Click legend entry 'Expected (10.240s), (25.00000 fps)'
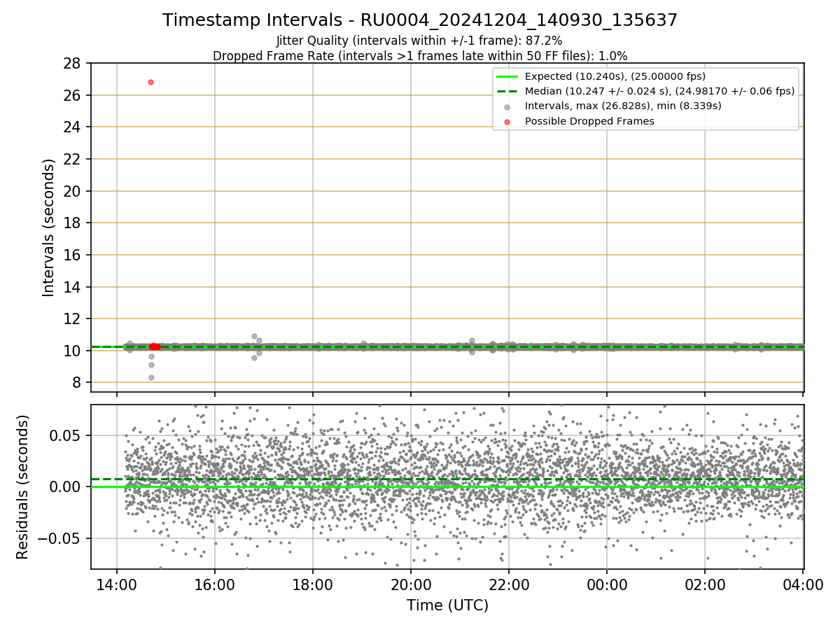 [615, 76]
